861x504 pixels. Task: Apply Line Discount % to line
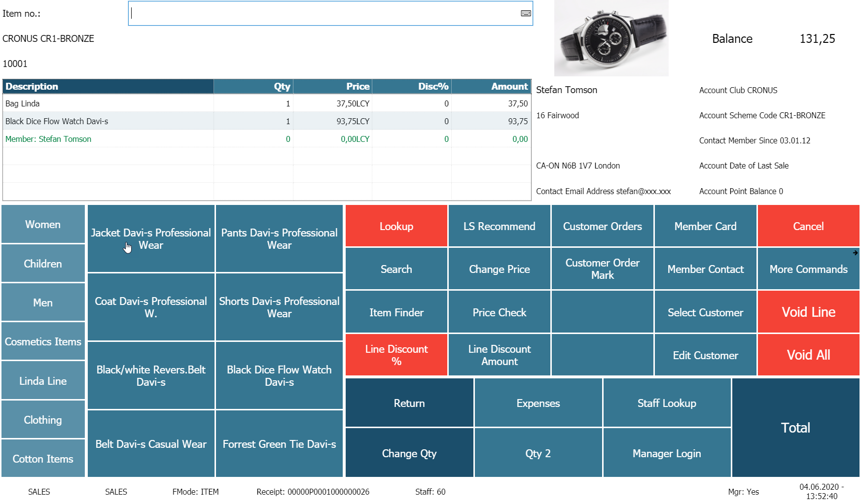point(396,355)
